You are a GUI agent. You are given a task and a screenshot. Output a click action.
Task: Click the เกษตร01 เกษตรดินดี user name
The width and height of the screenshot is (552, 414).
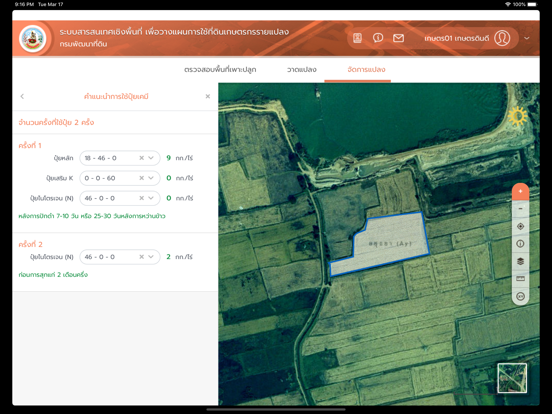pyautogui.click(x=457, y=38)
